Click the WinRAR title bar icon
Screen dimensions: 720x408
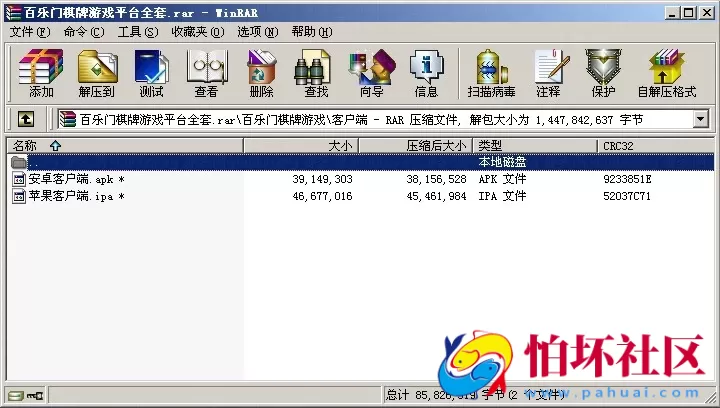[13, 12]
